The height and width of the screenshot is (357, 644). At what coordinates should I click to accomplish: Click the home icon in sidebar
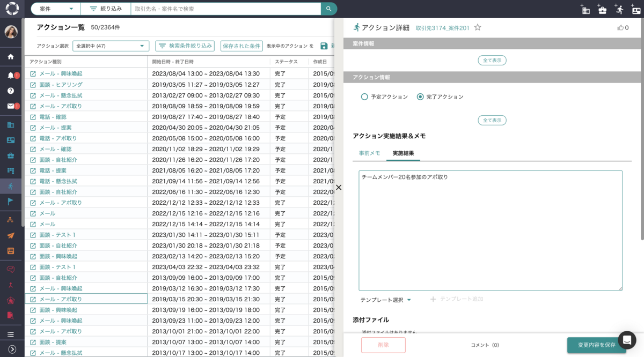point(11,57)
